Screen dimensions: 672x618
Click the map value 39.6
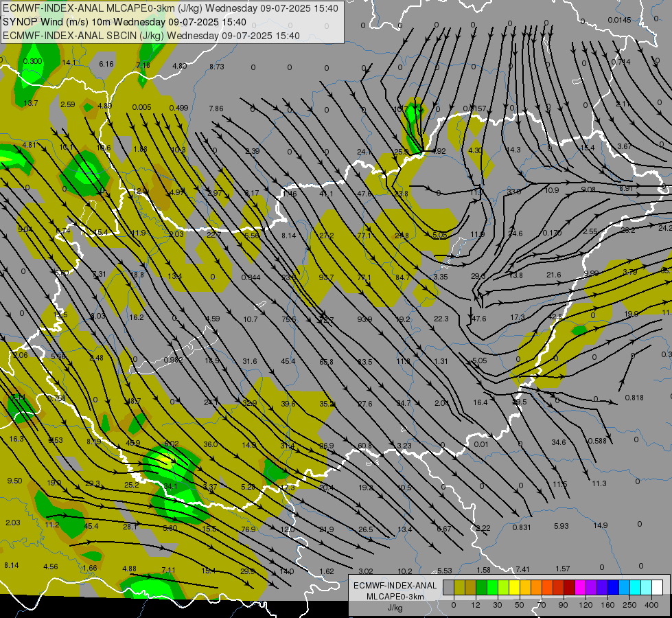tap(288, 404)
